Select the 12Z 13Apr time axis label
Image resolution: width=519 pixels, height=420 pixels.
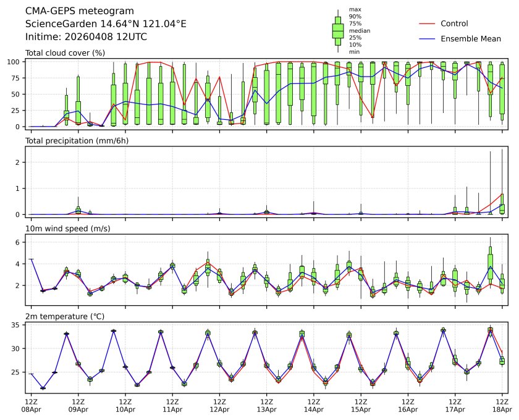[x=266, y=405]
